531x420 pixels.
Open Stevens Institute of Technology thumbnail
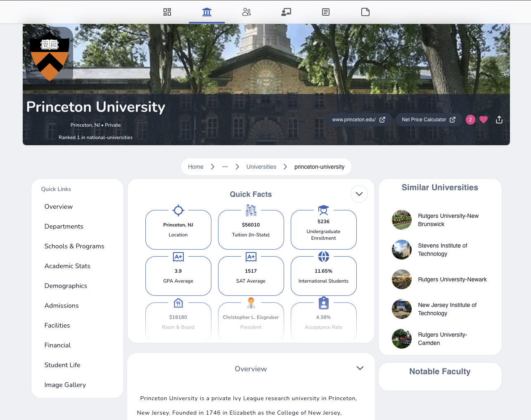[402, 250]
